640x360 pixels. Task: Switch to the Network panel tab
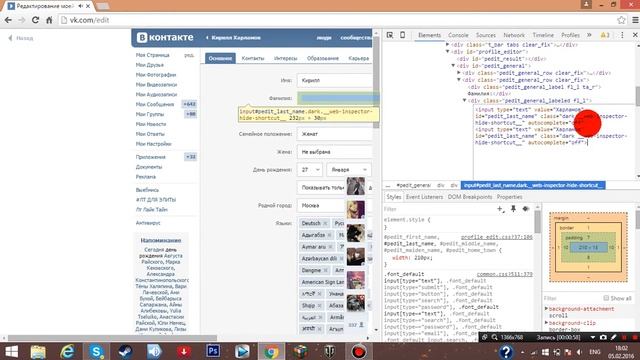(x=514, y=35)
